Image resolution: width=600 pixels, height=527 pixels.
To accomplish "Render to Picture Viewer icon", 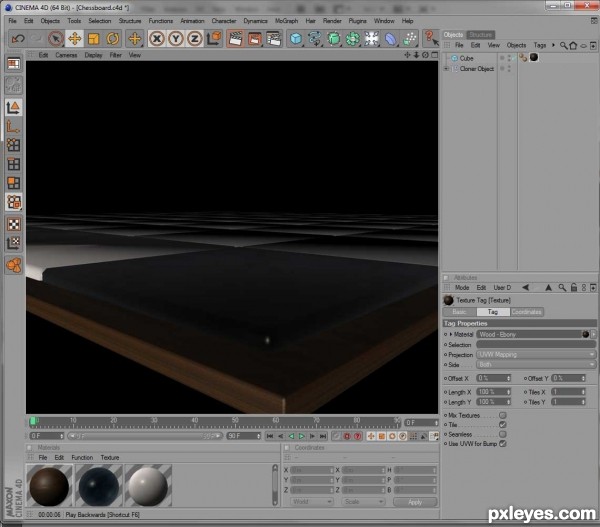I will [x=254, y=39].
